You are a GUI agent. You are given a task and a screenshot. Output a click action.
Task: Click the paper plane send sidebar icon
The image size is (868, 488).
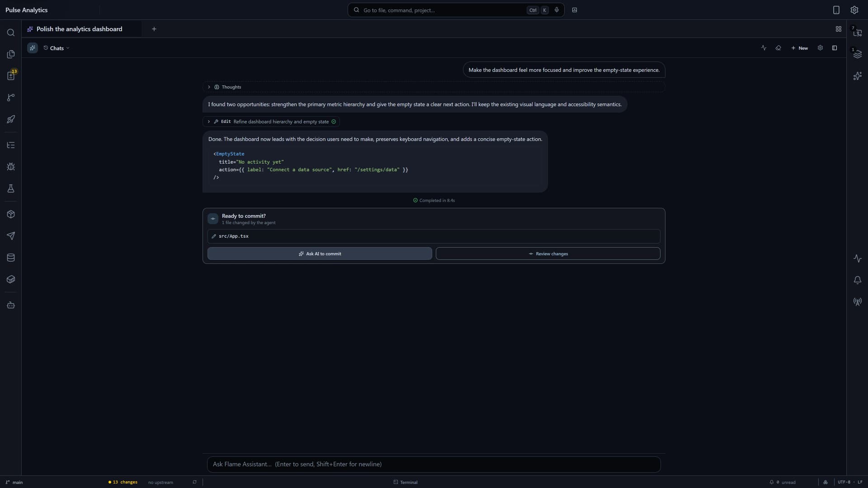pyautogui.click(x=11, y=236)
